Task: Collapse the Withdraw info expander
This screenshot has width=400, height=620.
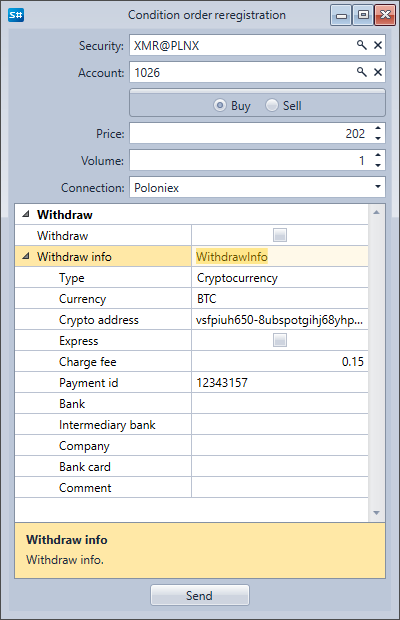Action: click(26, 256)
